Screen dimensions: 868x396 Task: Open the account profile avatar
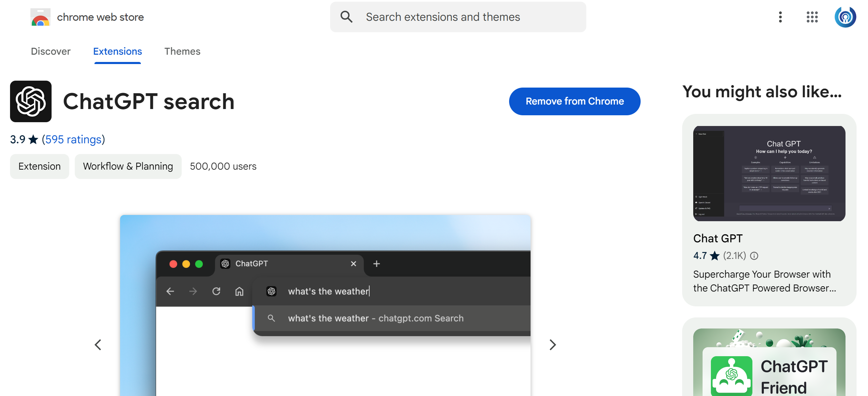click(x=845, y=17)
